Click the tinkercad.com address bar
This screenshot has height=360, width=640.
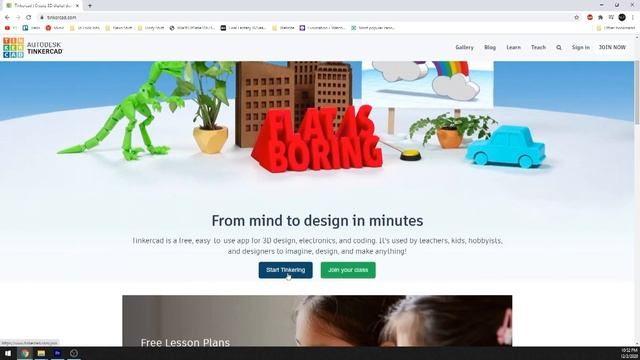tap(306, 17)
